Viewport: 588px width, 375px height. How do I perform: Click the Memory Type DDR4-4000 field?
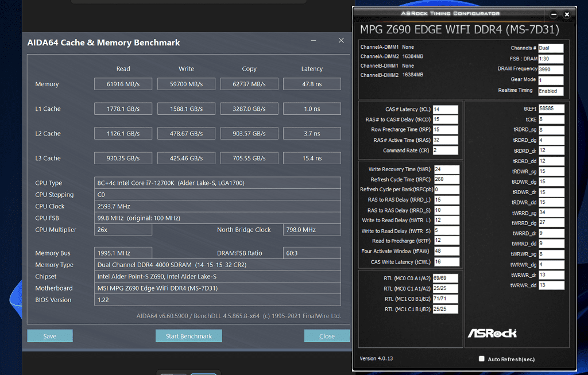click(218, 265)
